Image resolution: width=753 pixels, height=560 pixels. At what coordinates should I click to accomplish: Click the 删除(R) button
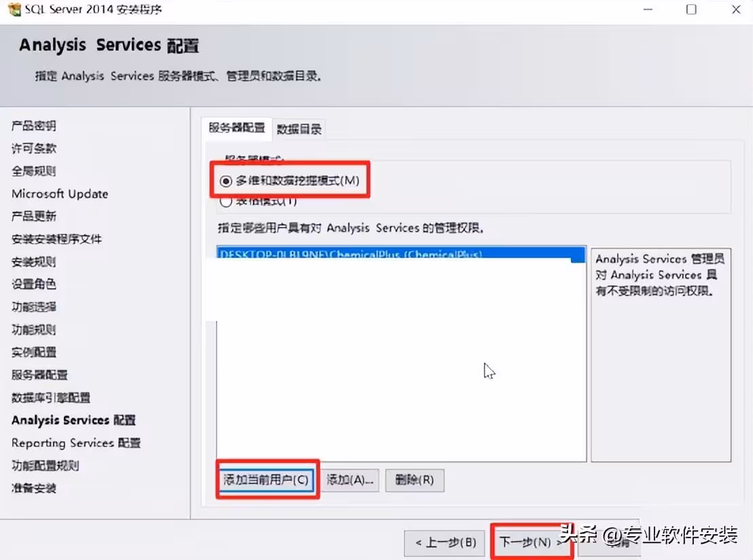(x=415, y=480)
